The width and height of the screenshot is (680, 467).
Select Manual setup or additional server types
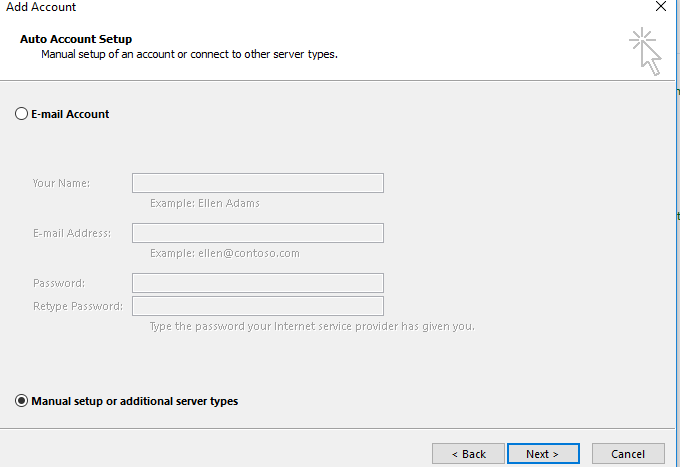pos(21,401)
